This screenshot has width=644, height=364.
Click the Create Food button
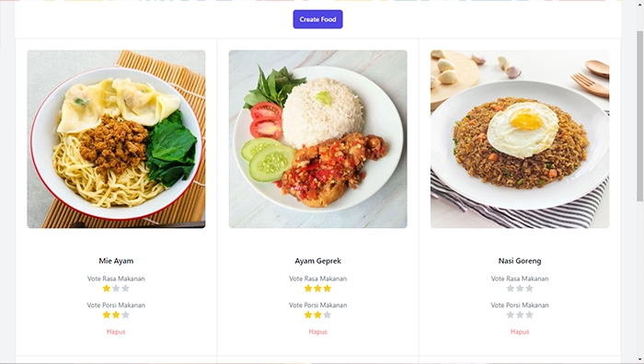tap(318, 19)
